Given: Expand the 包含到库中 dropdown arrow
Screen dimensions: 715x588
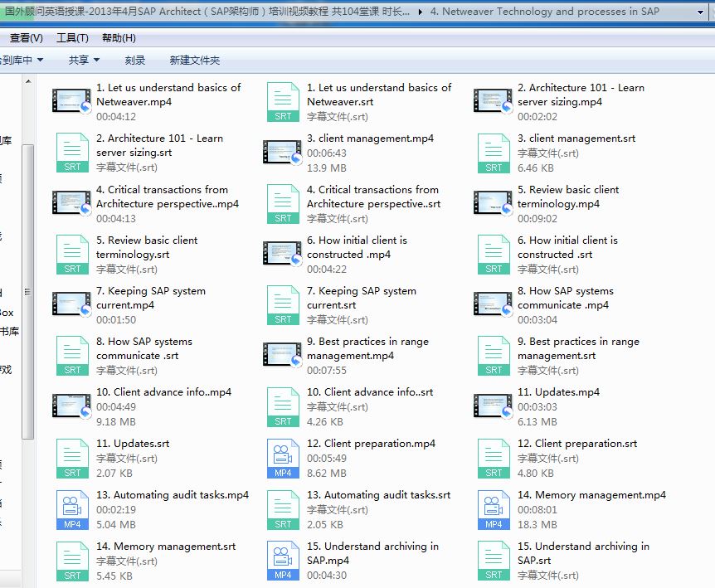Looking at the screenshot, I should [x=40, y=61].
